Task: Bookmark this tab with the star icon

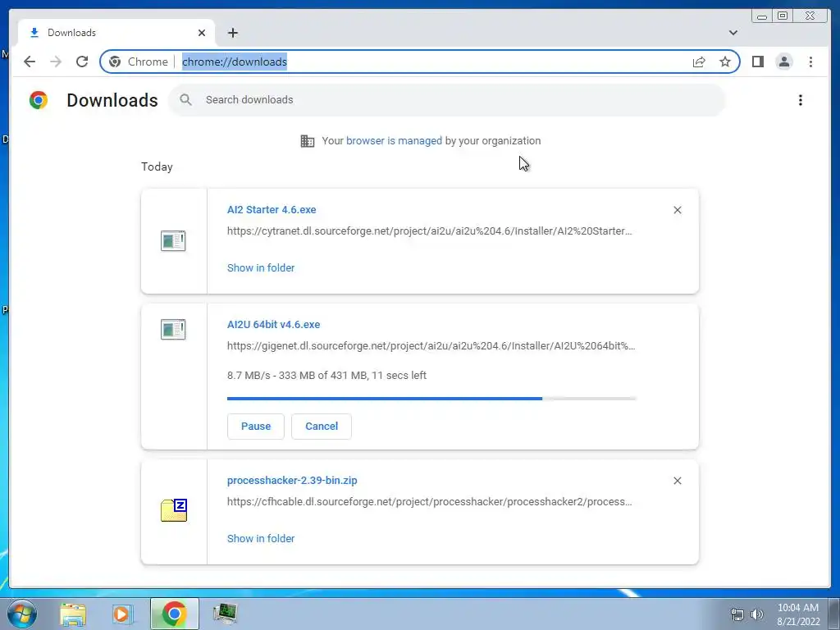Action: tap(725, 62)
